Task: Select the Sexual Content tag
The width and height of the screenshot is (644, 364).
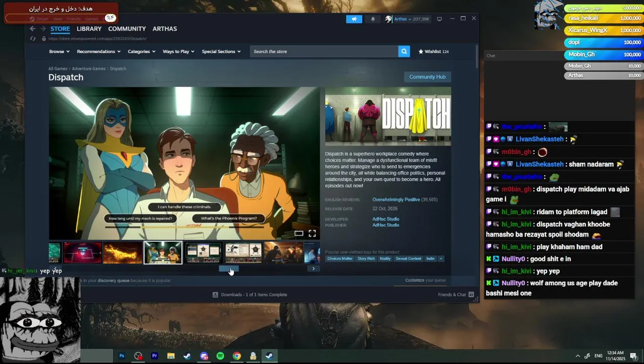Action: (408, 258)
